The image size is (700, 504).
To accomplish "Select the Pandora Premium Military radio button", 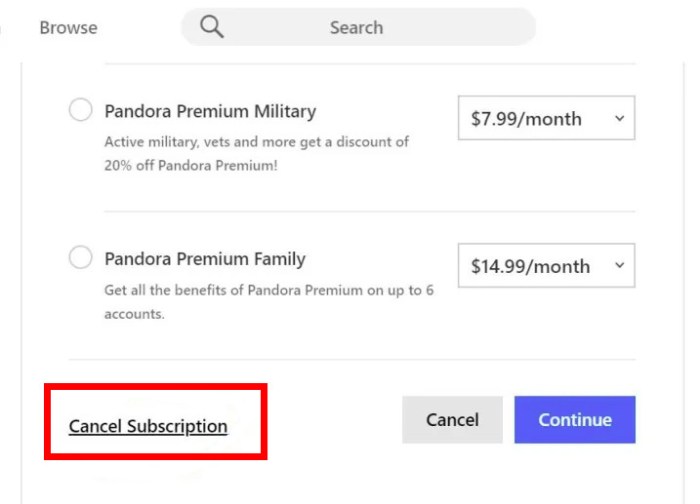I will click(x=80, y=111).
